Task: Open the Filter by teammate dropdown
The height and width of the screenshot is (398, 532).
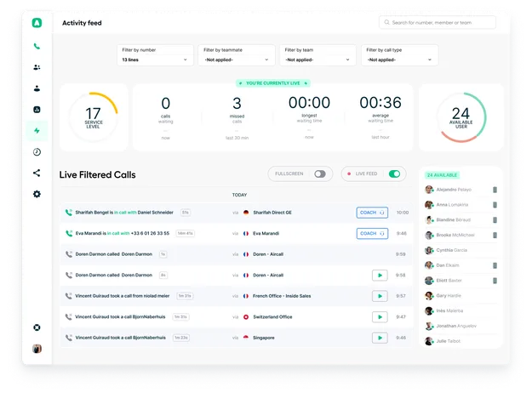Action: tap(237, 55)
